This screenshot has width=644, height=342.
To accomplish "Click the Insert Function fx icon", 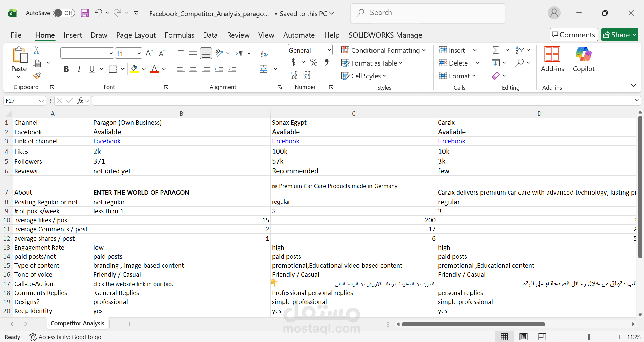I will point(80,101).
